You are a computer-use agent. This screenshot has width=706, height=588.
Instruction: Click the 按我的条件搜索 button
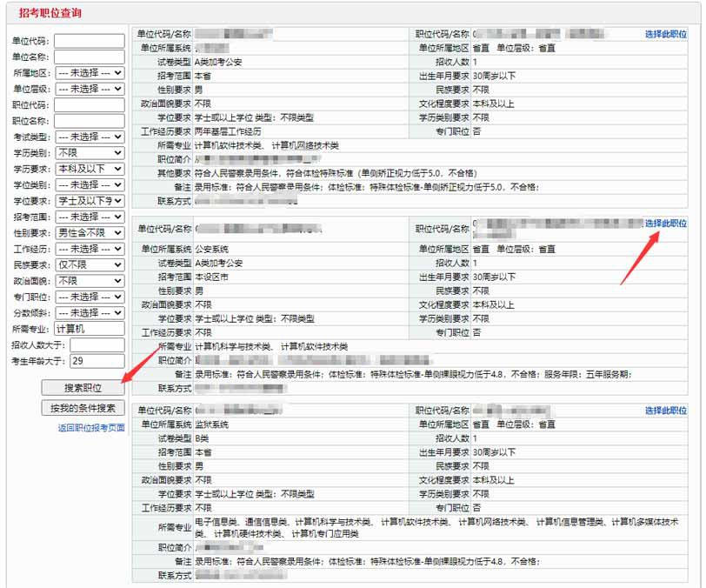click(x=83, y=408)
